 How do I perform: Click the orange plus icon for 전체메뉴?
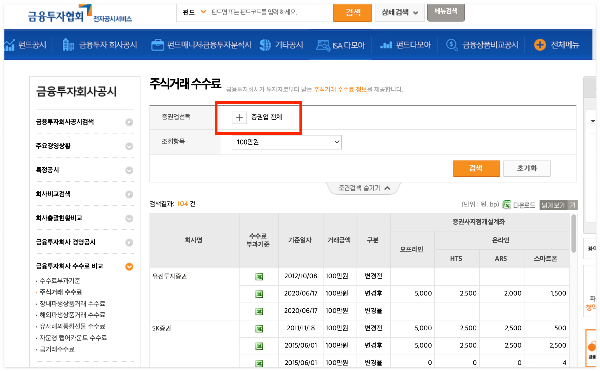tap(540, 45)
